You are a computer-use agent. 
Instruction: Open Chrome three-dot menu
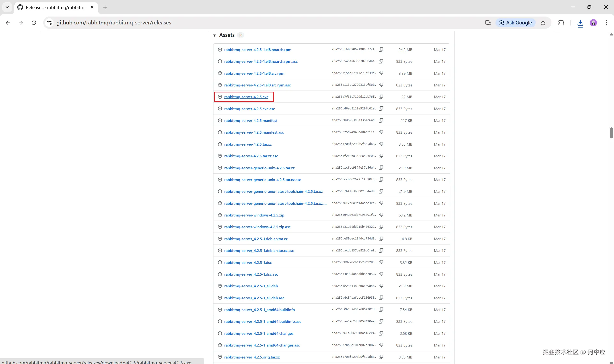point(606,23)
